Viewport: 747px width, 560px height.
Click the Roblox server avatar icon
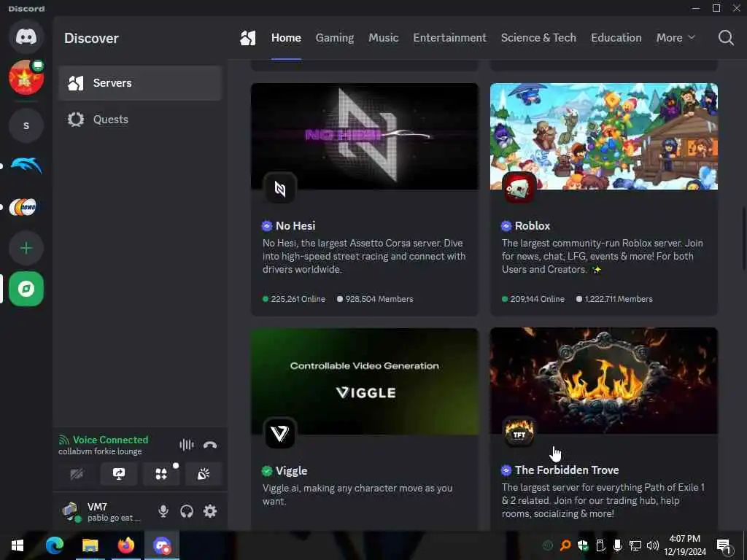click(519, 189)
